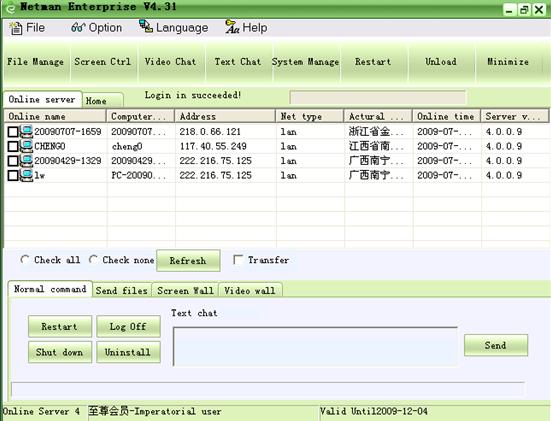This screenshot has width=551, height=421.
Task: Click computer icon for 20090429-1329 server
Action: coord(26,161)
